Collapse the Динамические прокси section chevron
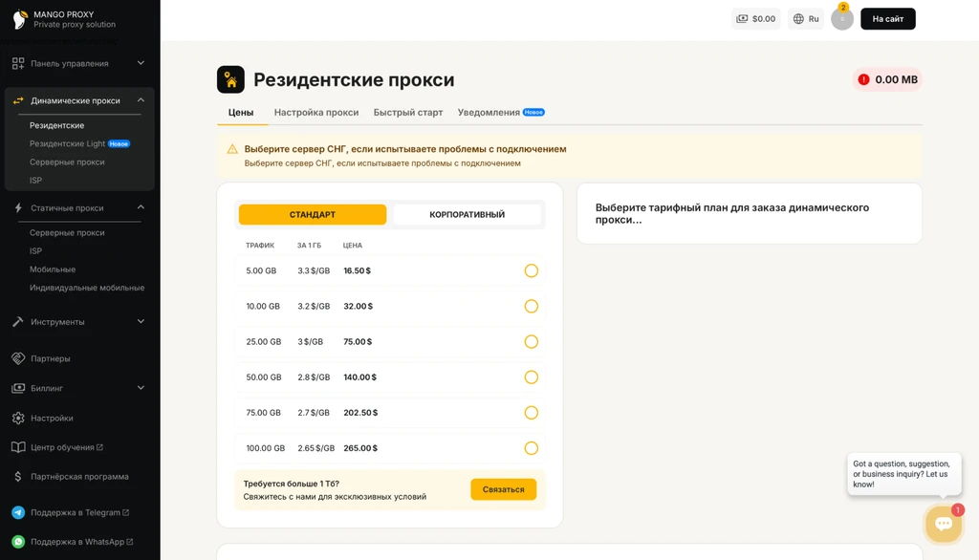The image size is (979, 560). 141,100
